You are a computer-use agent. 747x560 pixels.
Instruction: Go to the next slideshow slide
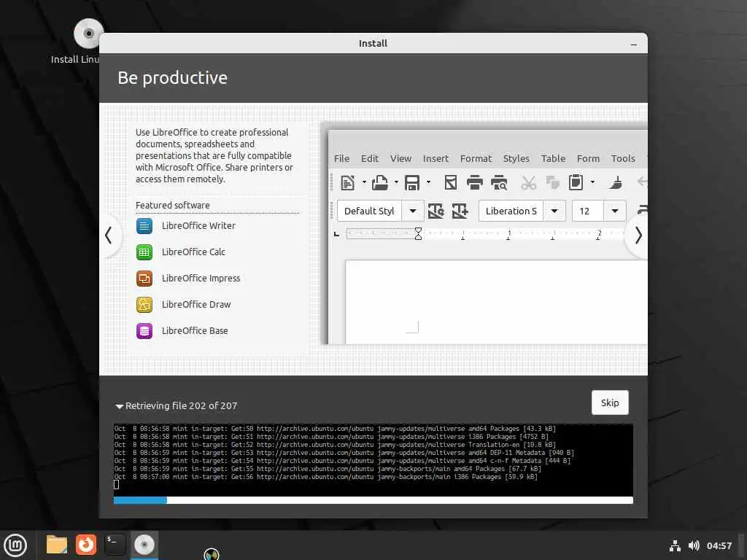(x=638, y=236)
